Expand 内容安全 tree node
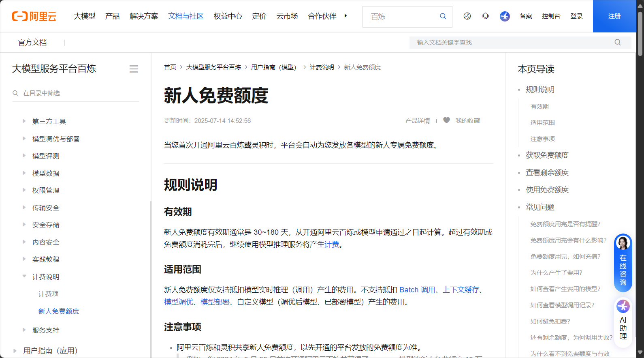 tap(24, 242)
